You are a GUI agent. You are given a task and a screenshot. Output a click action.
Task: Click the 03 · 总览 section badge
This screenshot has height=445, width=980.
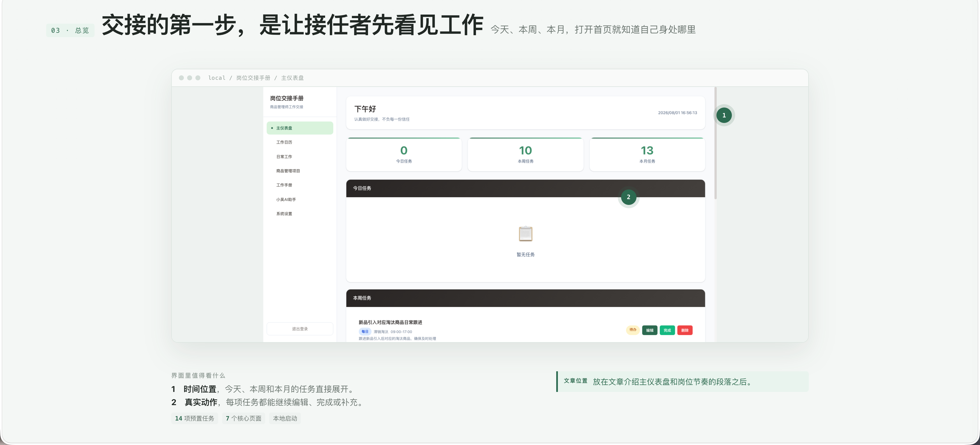pyautogui.click(x=70, y=31)
